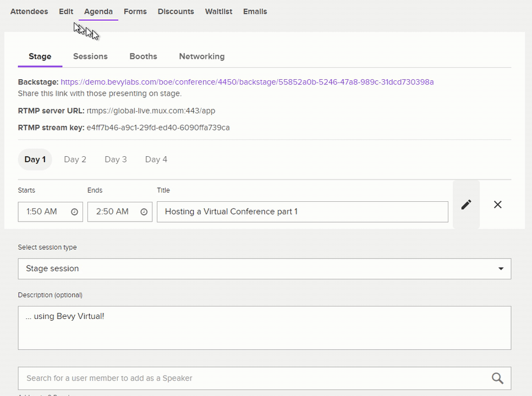532x396 pixels.
Task: Go to the Edit tab
Action: (x=66, y=12)
